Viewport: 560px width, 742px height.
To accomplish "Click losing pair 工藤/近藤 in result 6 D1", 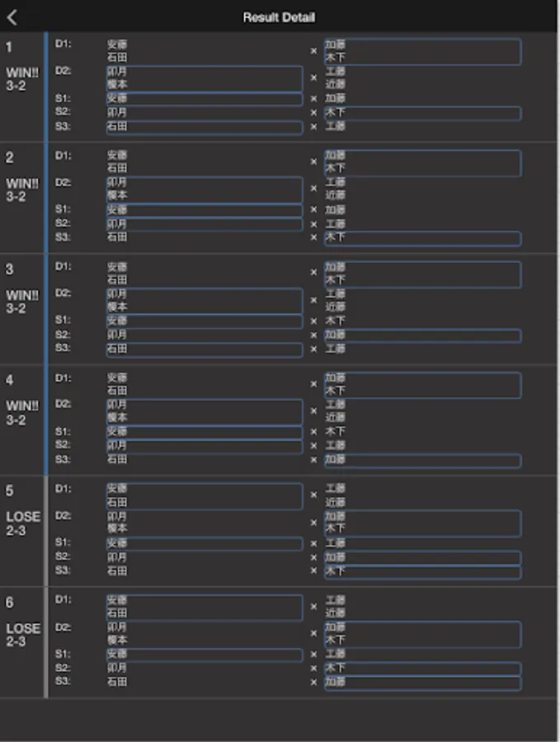I will pos(336,607).
